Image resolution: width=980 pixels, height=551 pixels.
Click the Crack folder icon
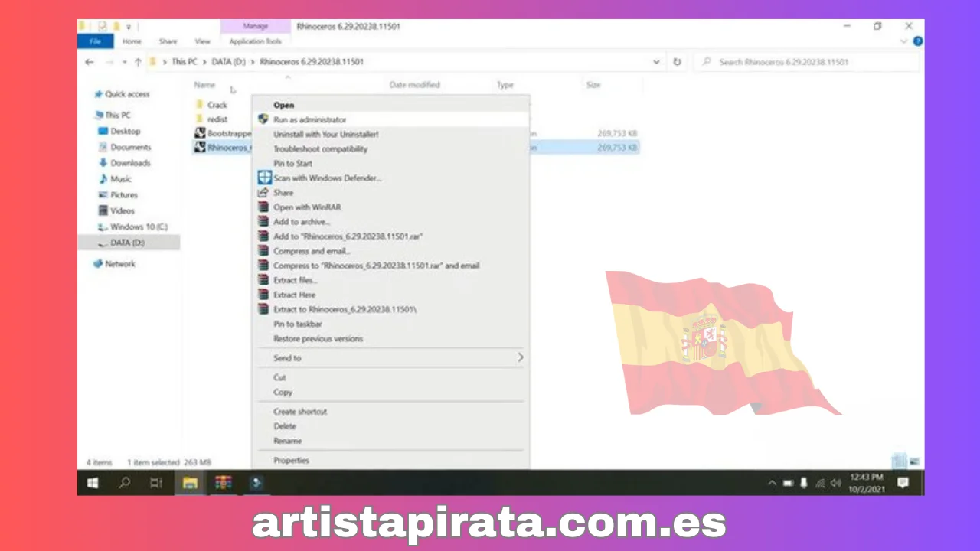coord(199,105)
